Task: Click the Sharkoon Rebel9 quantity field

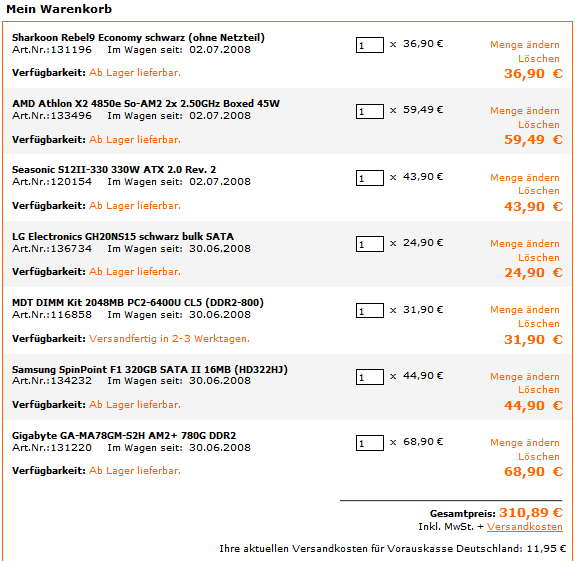Action: (370, 45)
